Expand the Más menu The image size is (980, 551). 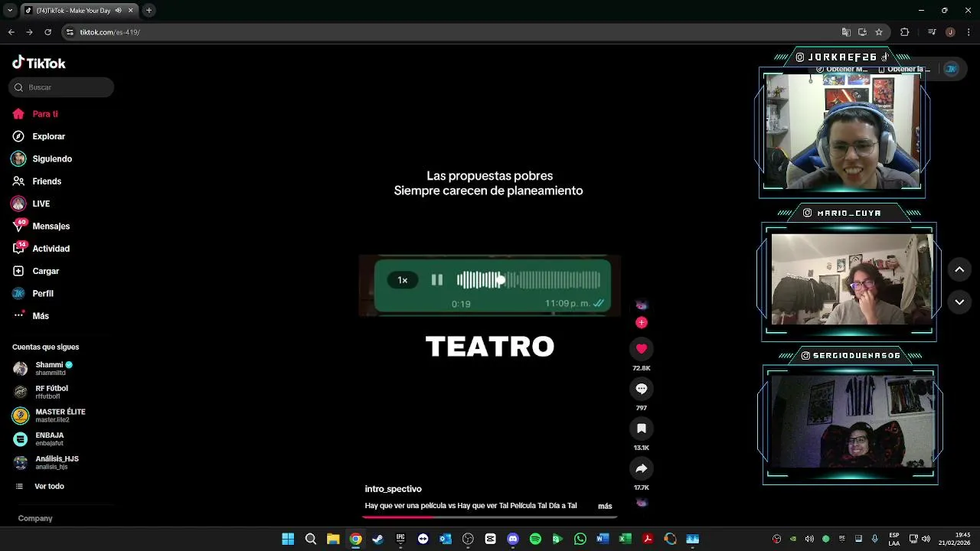coord(31,316)
